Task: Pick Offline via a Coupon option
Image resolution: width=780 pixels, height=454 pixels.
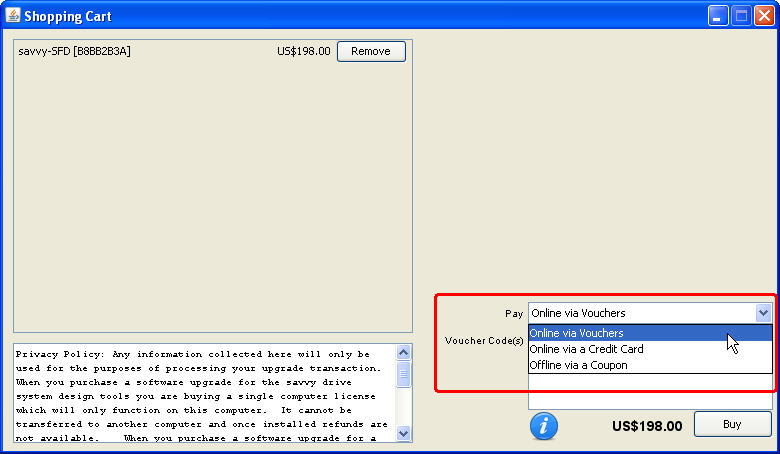Action: pos(650,365)
